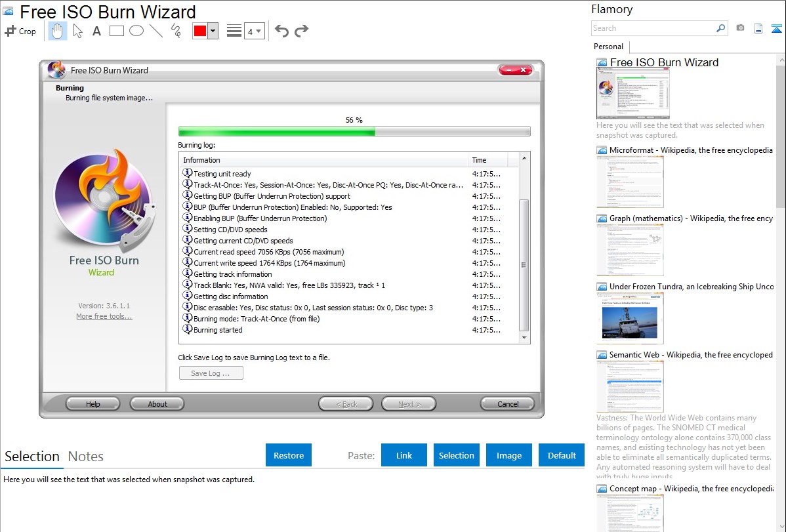Open the More free tools link
This screenshot has height=532, width=786.
tap(104, 316)
